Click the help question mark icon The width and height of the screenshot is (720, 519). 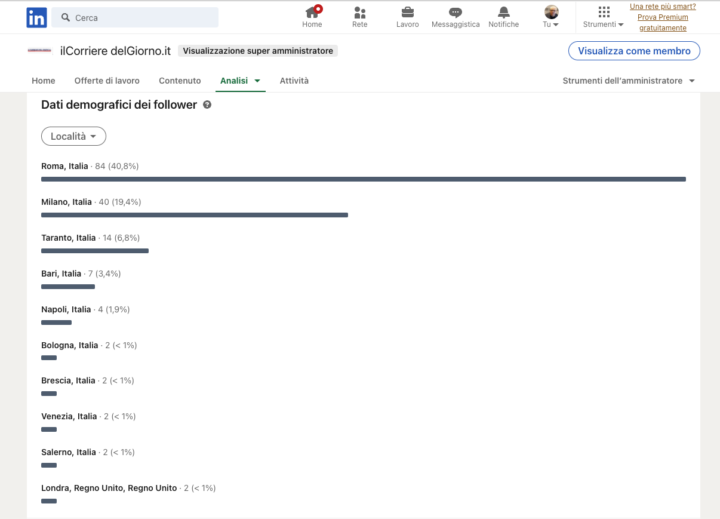click(x=207, y=105)
